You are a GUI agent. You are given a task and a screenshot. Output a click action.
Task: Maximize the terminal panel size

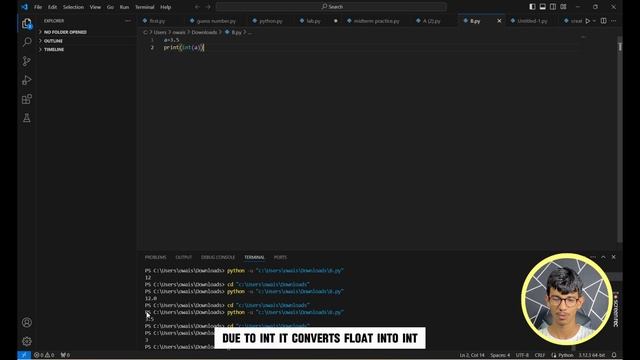603,257
